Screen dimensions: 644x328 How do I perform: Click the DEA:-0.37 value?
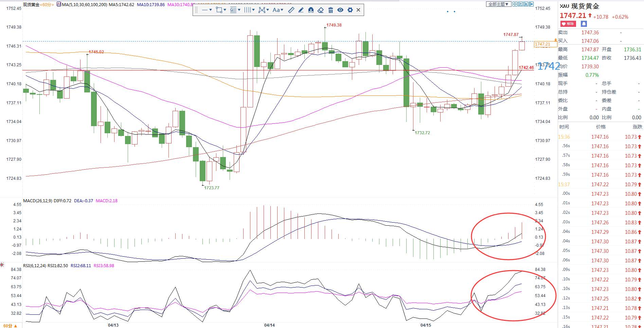[x=84, y=201]
